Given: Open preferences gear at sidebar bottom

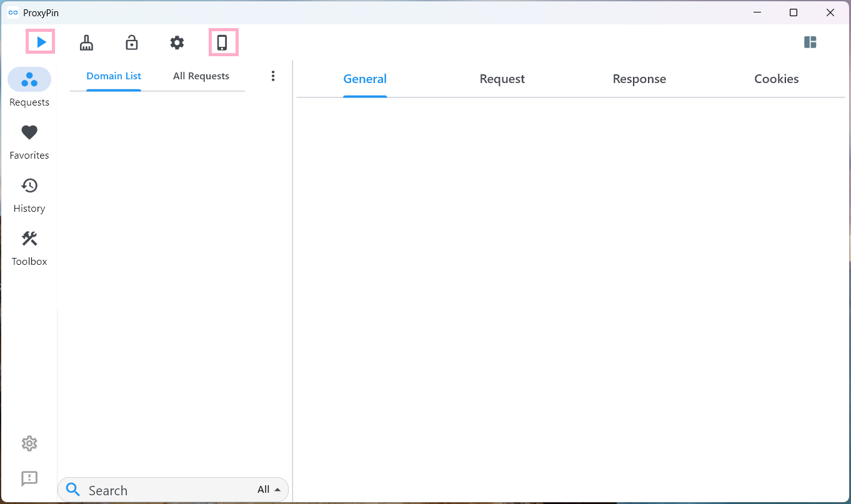Looking at the screenshot, I should (x=29, y=443).
